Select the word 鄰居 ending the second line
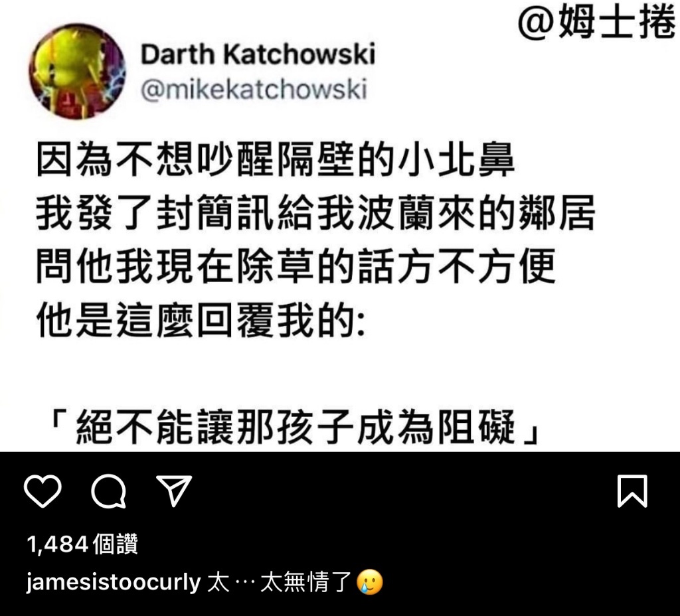This screenshot has height=616, width=680. (x=557, y=212)
